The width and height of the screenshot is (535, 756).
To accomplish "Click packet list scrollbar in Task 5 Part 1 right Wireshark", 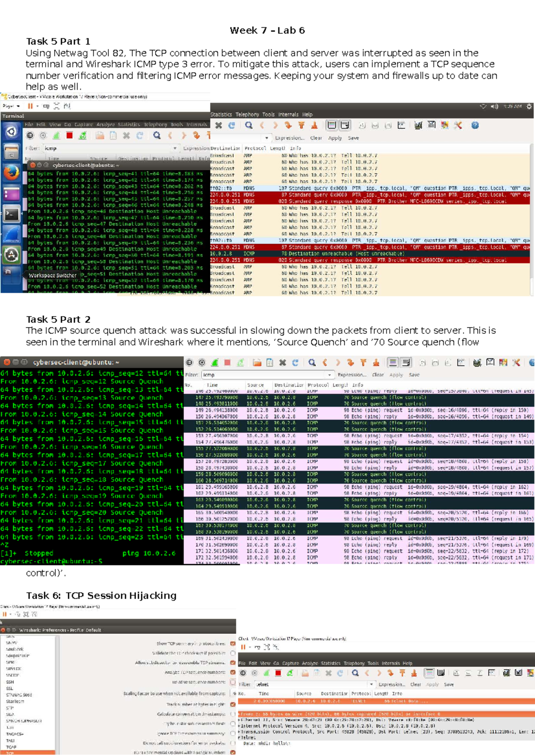I will (x=532, y=218).
